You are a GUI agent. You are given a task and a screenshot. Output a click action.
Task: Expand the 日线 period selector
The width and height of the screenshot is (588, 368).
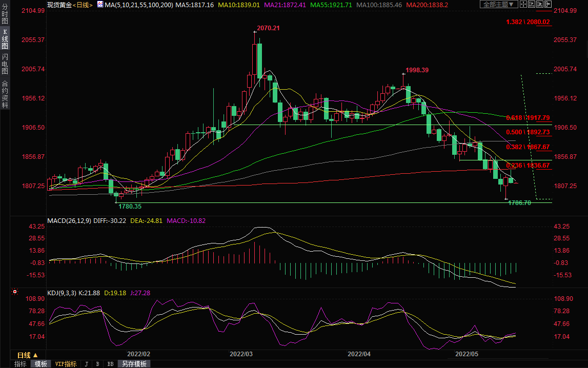(27, 355)
